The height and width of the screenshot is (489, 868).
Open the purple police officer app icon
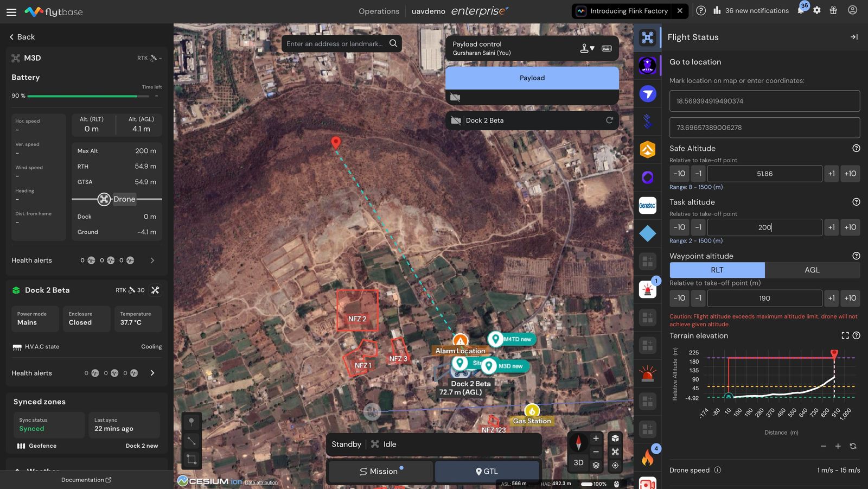pos(648,66)
